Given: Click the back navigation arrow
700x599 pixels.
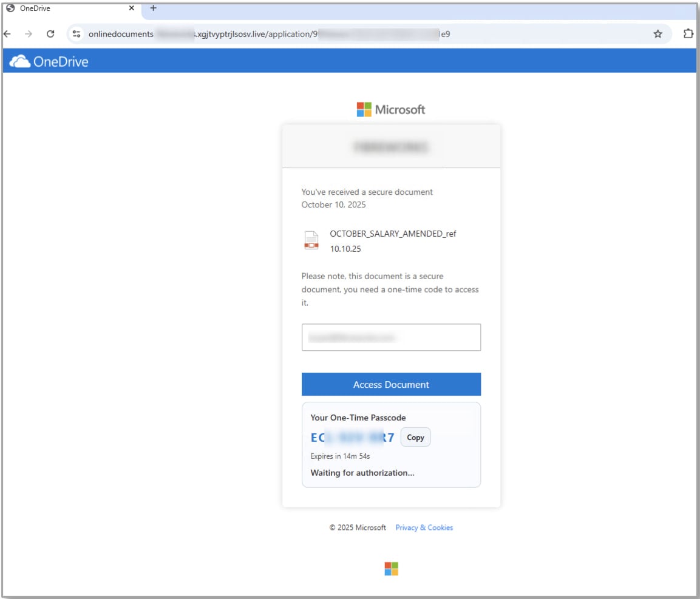Looking at the screenshot, I should [8, 34].
